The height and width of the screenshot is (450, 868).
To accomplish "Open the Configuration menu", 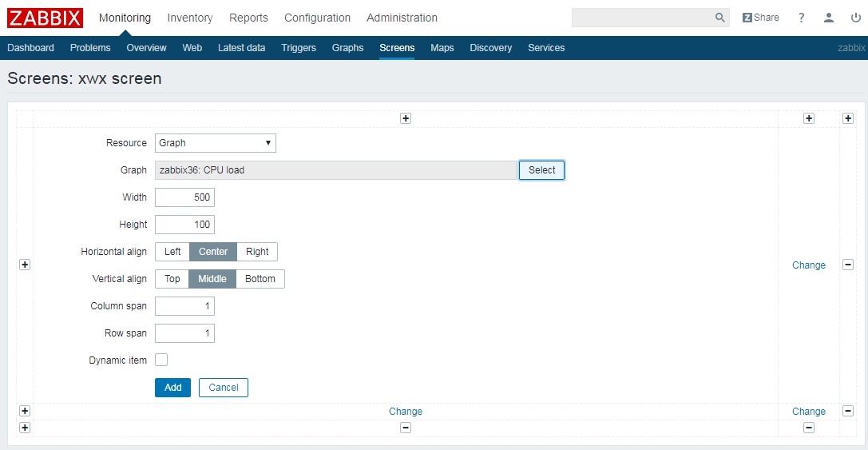I will tap(317, 18).
